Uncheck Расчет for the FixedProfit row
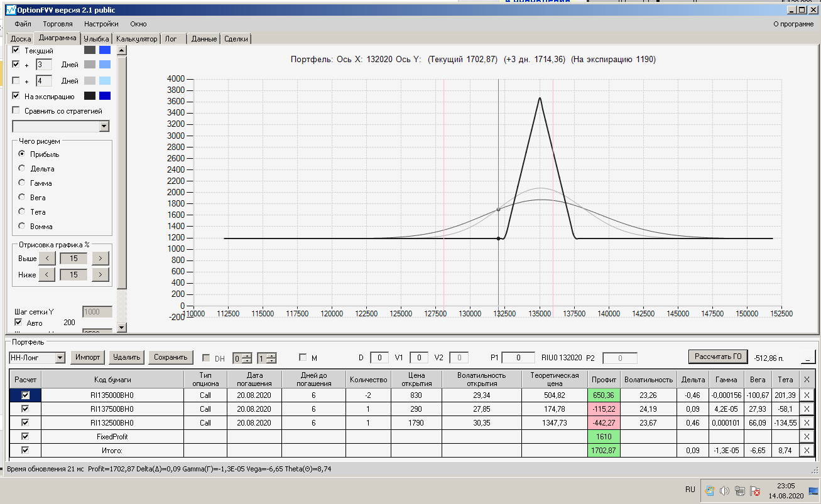821x504 pixels. tap(26, 436)
